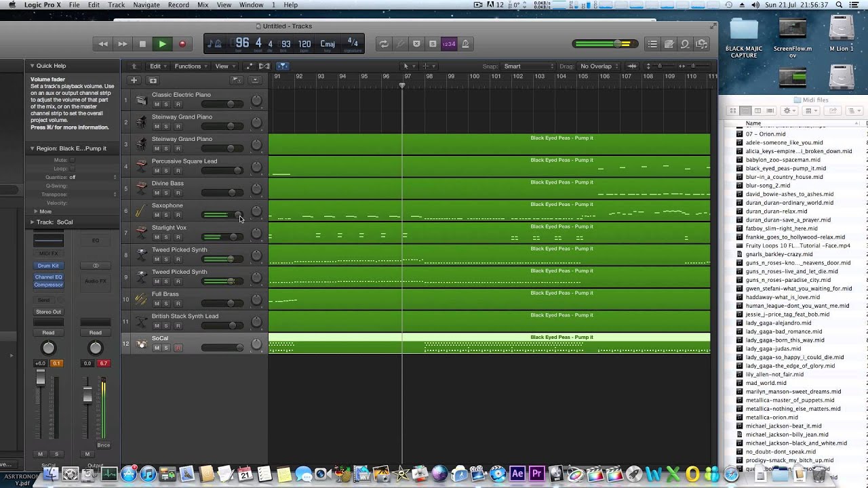The image size is (868, 488).
Task: Solo the Starlight Vox track
Action: pos(167,237)
